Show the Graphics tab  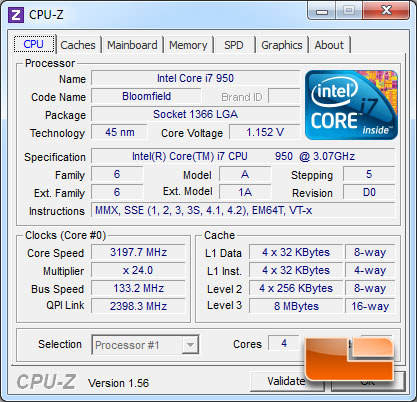[282, 45]
